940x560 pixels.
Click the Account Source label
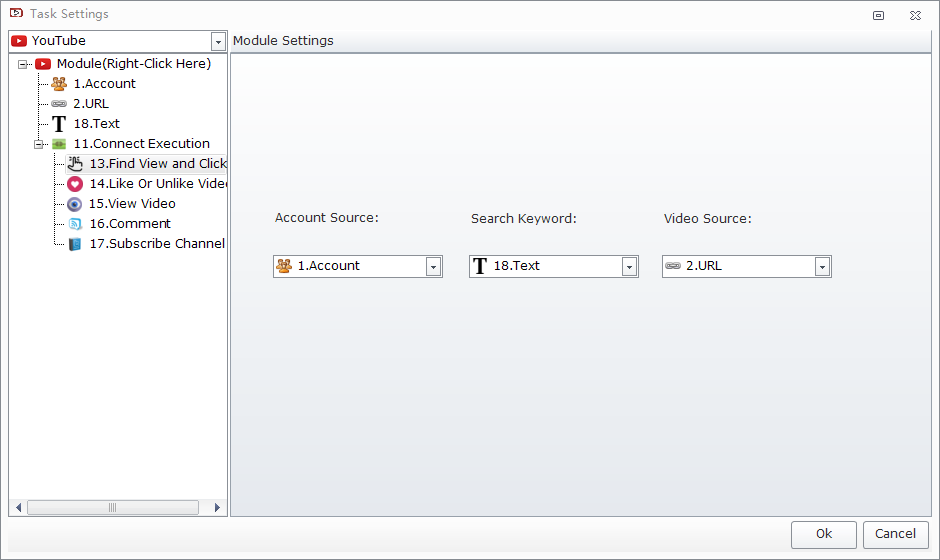point(327,218)
